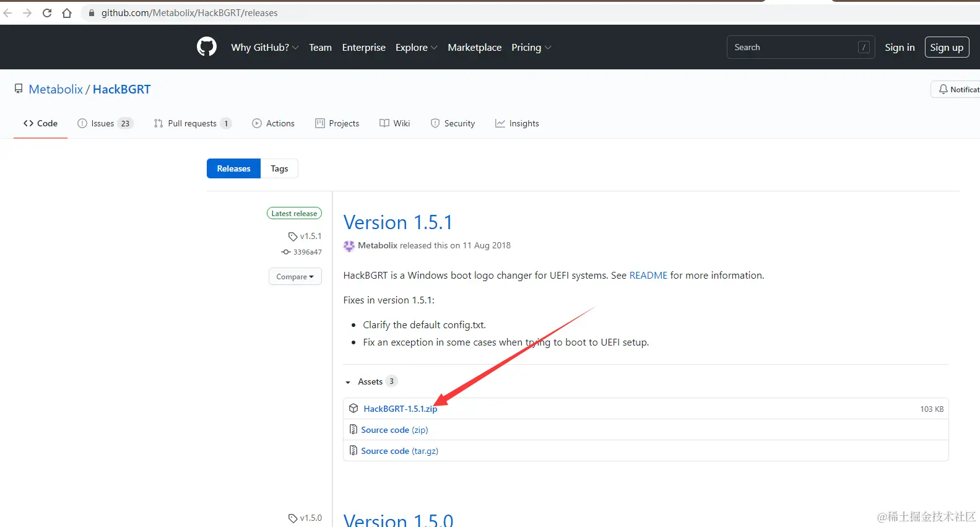Click the Metabolix author name in release line

378,246
